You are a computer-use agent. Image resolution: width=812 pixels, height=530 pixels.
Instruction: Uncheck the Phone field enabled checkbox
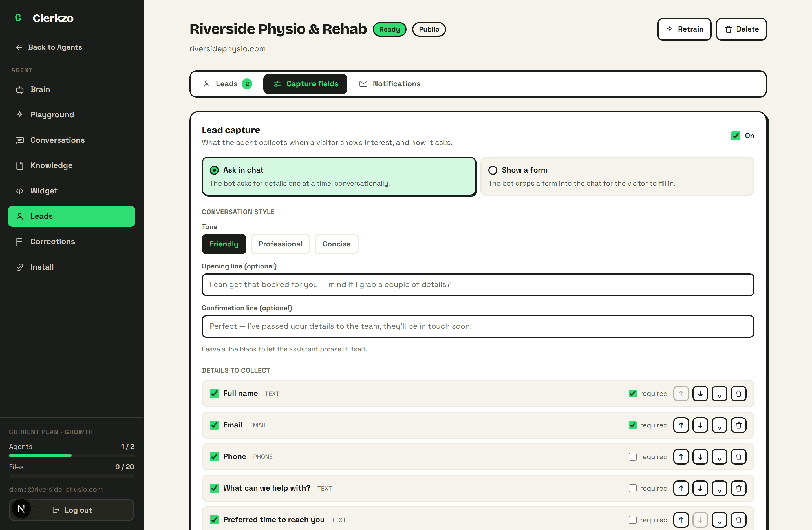pyautogui.click(x=214, y=457)
